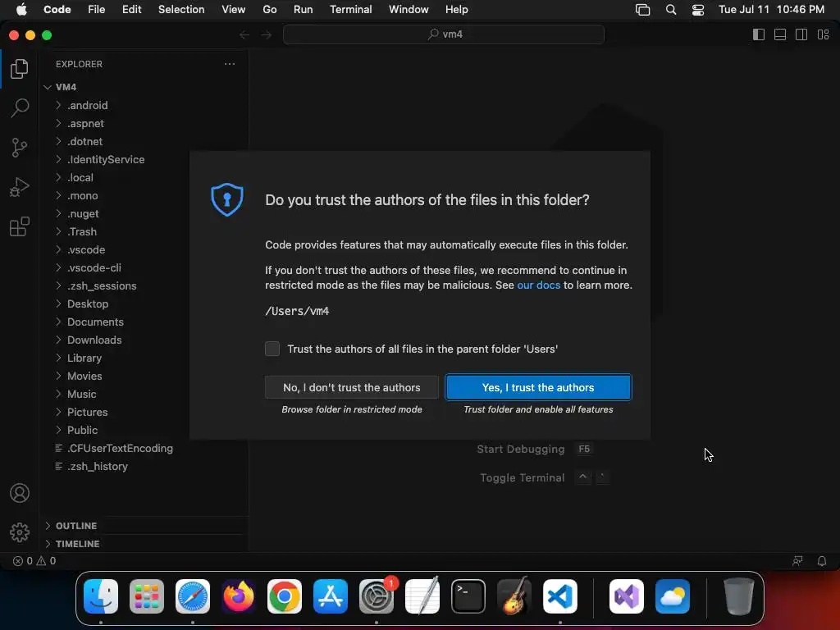Click the feedback icon in status bar

point(797,561)
